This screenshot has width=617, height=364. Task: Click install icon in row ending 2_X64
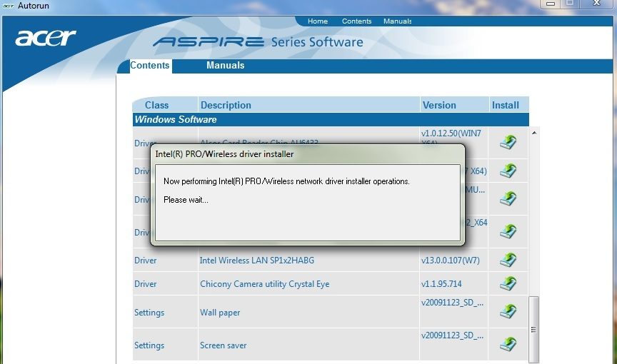[508, 231]
